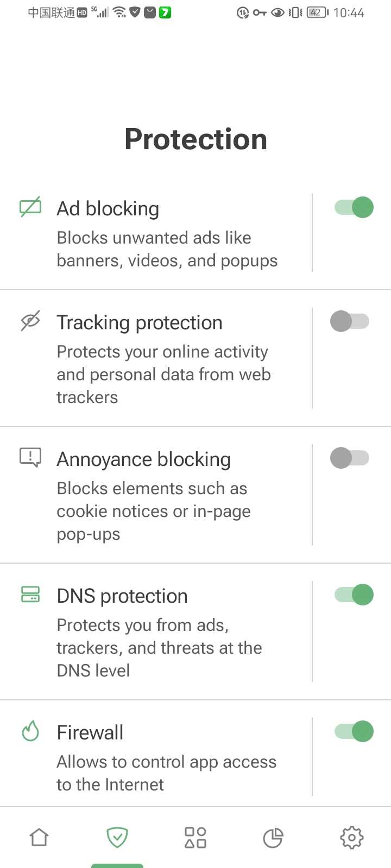Open DNS protection settings title

(122, 596)
